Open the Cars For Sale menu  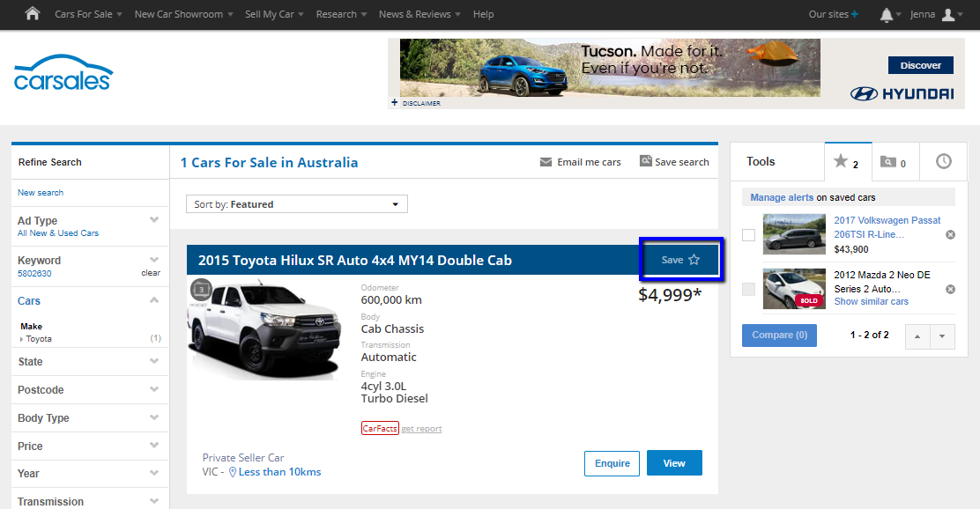(88, 14)
